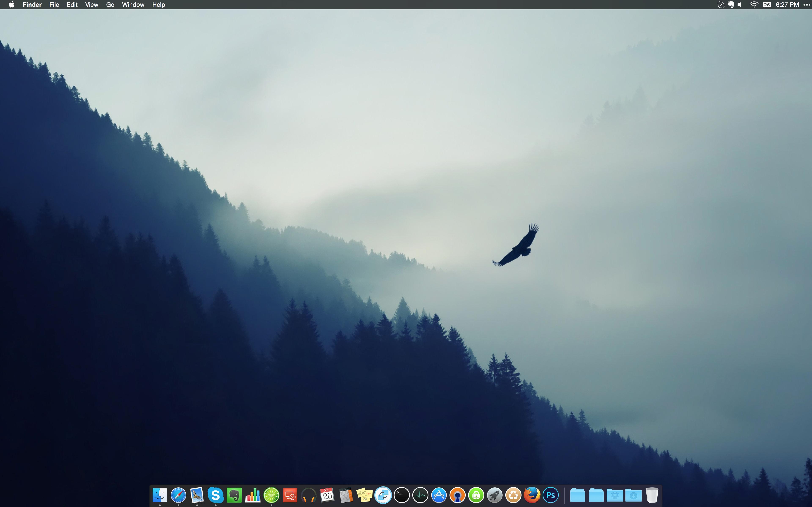Screen dimensions: 812x507
Task: Open Notification Center three-dots icon
Action: click(807, 5)
